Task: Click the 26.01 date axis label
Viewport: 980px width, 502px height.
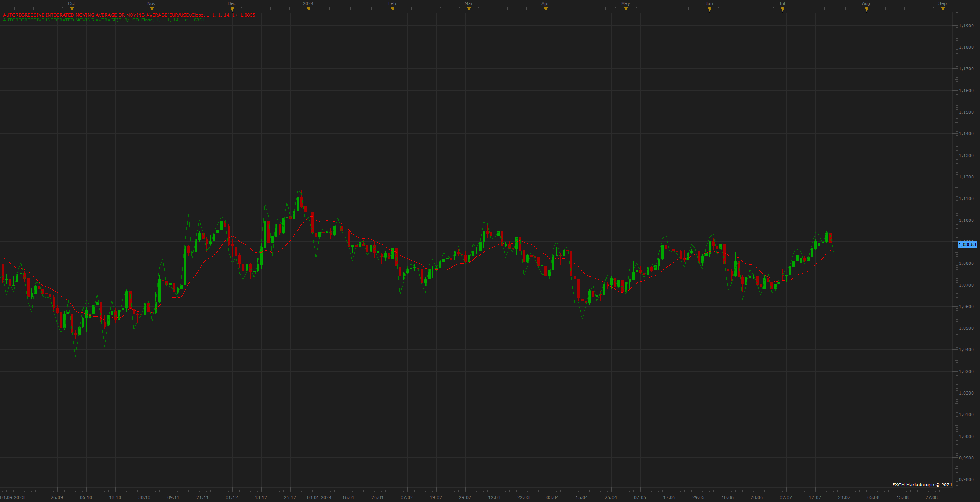Action: pyautogui.click(x=378, y=497)
